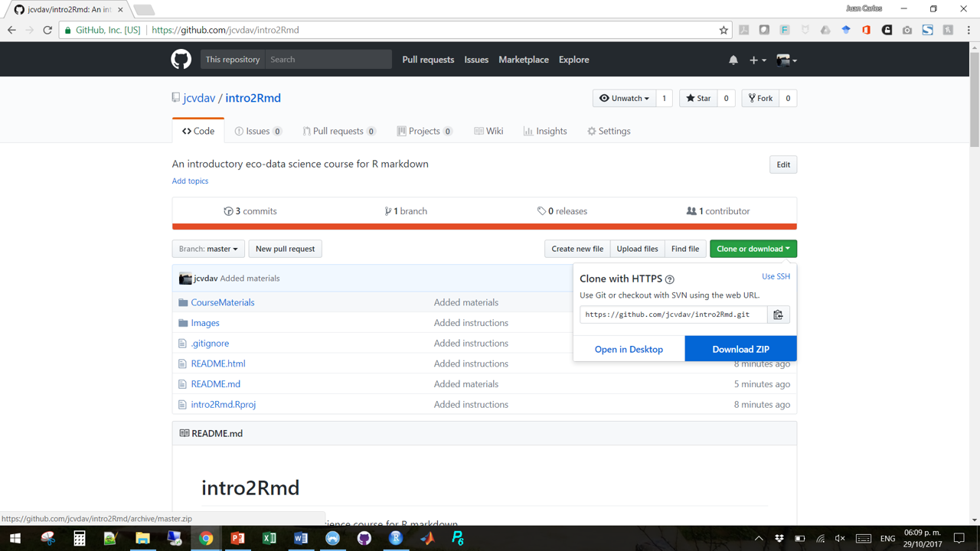980x551 pixels.
Task: Click Pull requests in the top navigation
Action: (x=428, y=60)
